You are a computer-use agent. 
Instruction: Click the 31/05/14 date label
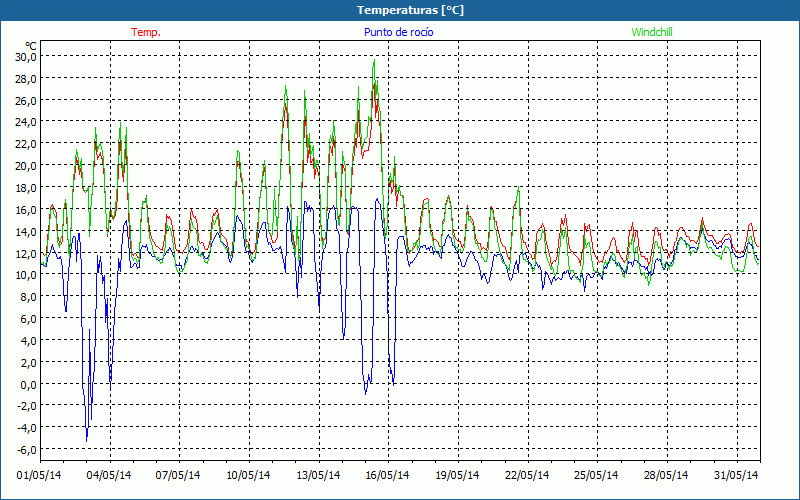tap(736, 476)
